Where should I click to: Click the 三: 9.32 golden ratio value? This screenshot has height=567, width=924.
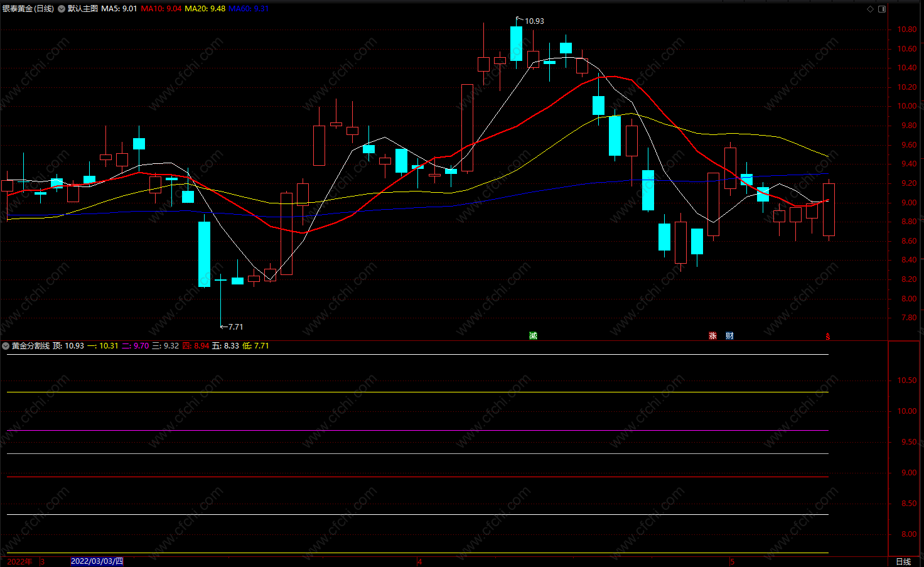pyautogui.click(x=166, y=346)
